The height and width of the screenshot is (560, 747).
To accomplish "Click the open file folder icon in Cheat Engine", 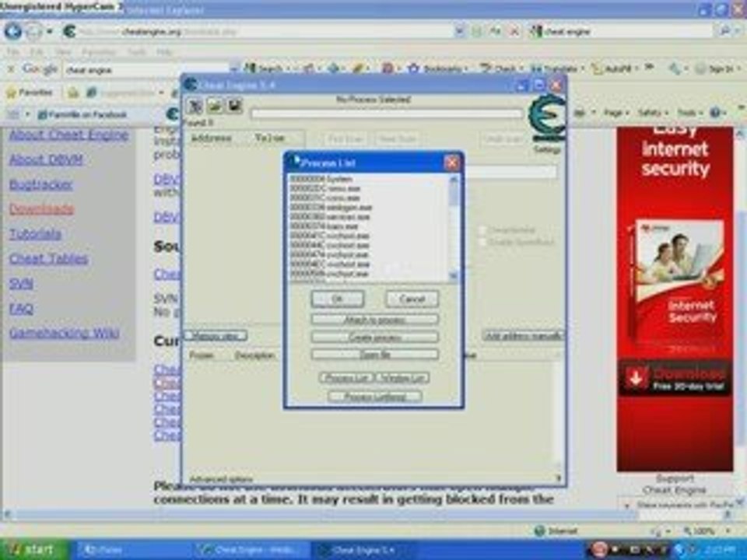I will pyautogui.click(x=215, y=106).
